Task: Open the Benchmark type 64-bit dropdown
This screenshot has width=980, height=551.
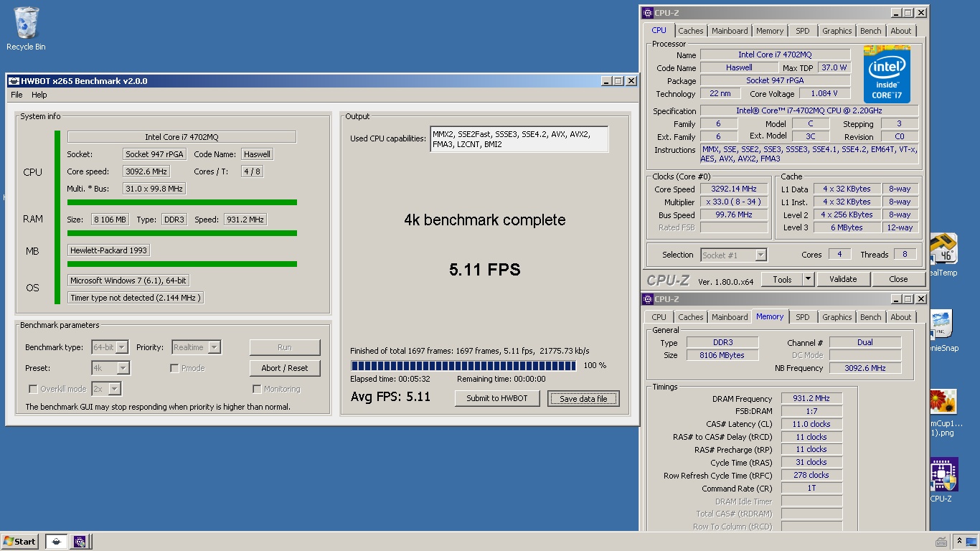Action: coord(110,347)
